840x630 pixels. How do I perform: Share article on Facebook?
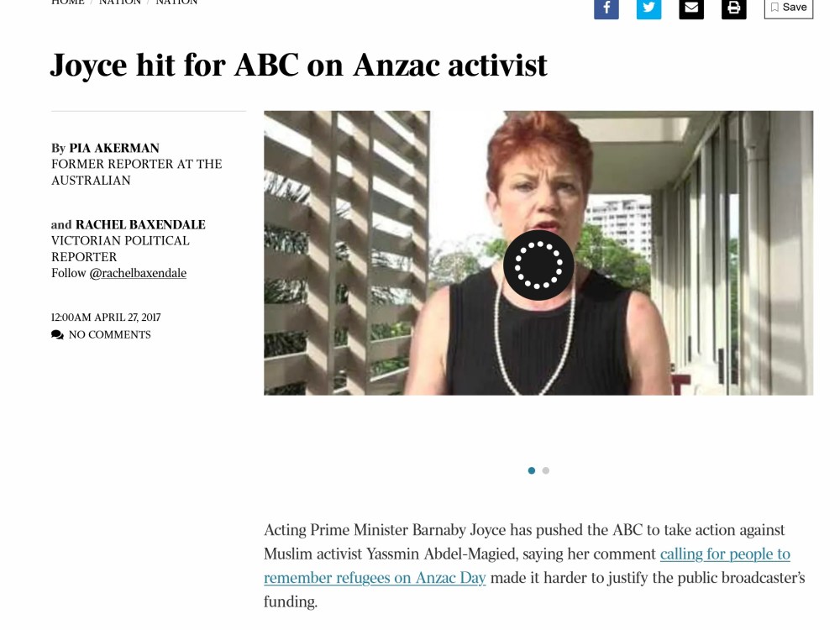606,8
